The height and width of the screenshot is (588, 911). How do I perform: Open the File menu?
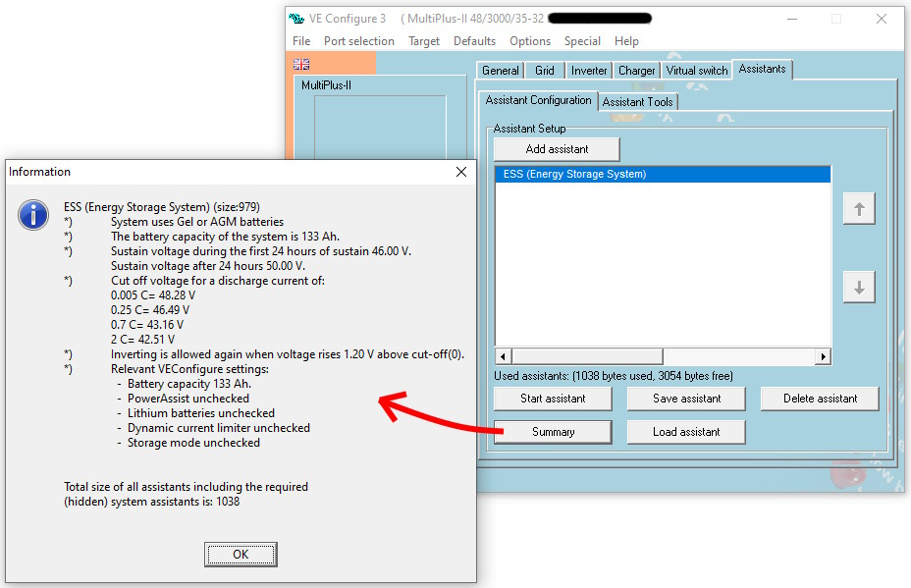[x=301, y=41]
